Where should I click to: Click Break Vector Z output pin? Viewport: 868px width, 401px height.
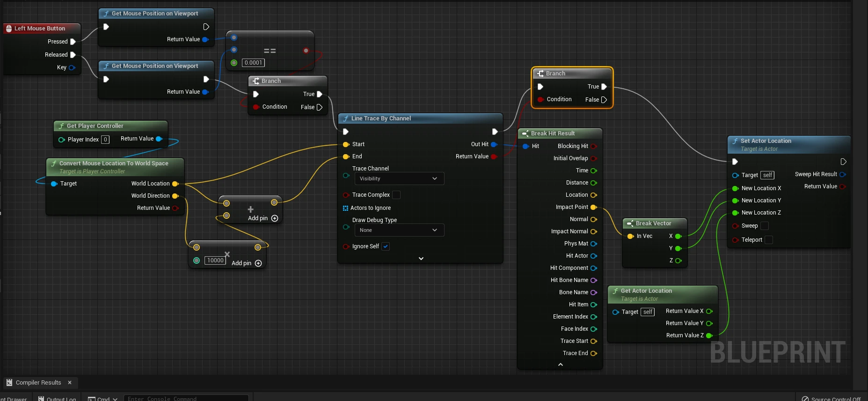[x=678, y=260]
